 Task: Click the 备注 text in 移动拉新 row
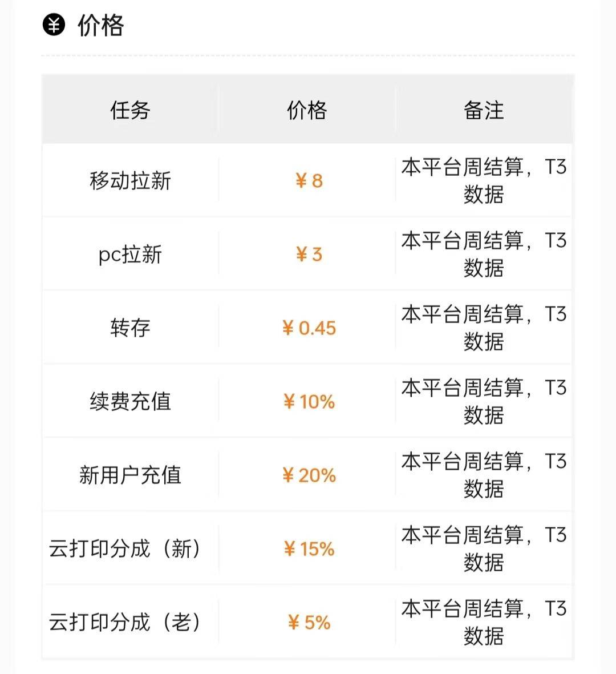click(x=484, y=180)
